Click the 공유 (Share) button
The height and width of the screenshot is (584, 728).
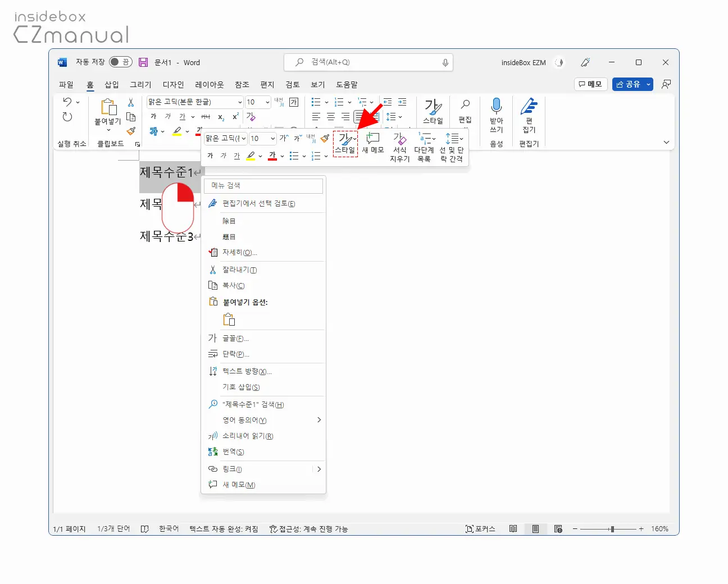pyautogui.click(x=628, y=84)
